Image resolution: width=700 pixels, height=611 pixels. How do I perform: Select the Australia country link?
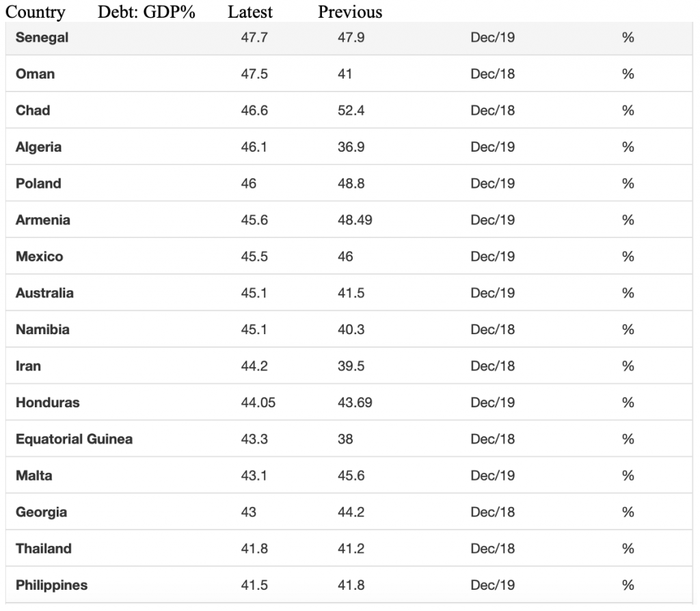44,293
